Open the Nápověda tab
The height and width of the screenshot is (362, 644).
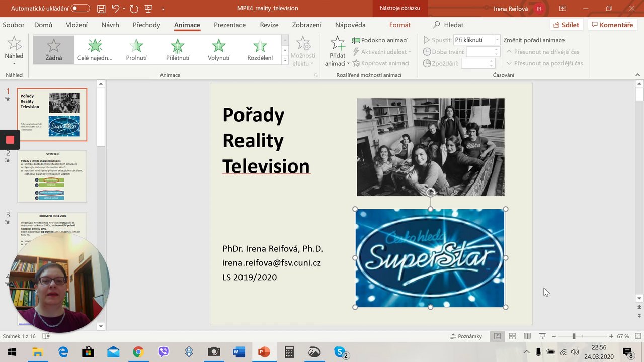[x=350, y=25]
